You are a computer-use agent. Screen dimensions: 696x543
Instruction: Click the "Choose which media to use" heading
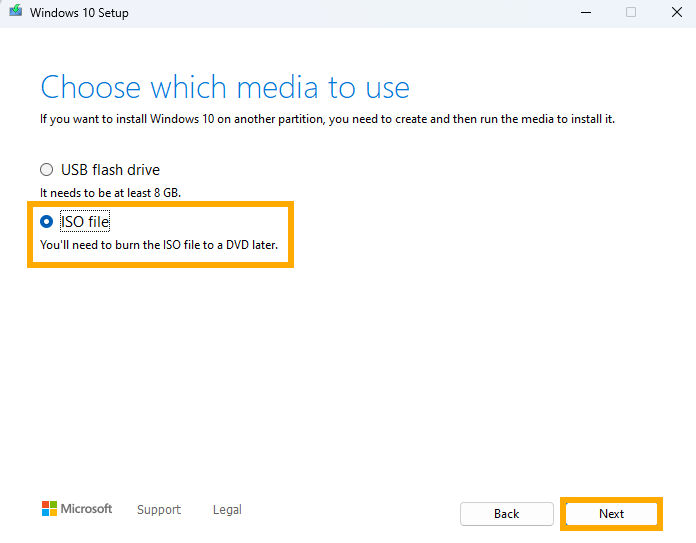coord(225,87)
